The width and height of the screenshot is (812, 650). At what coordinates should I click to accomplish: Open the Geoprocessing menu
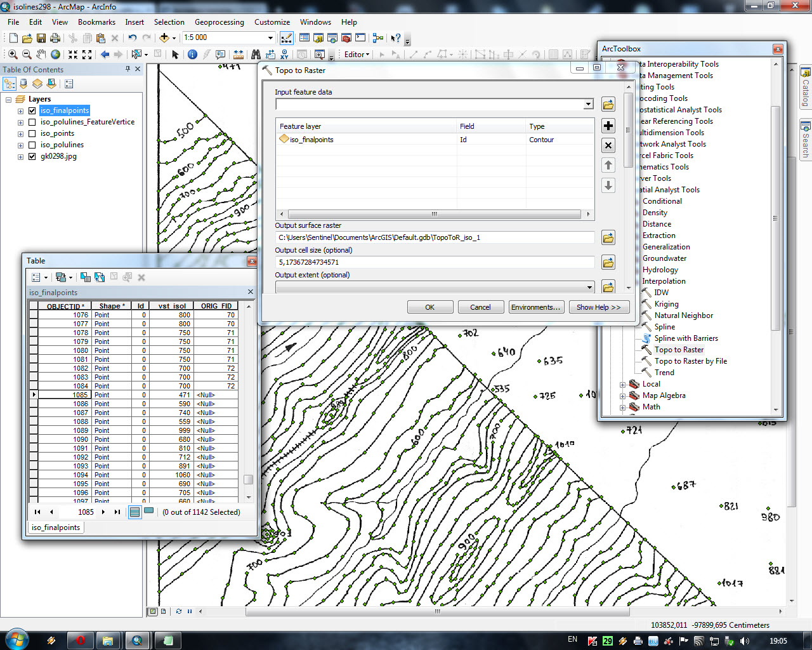point(219,22)
